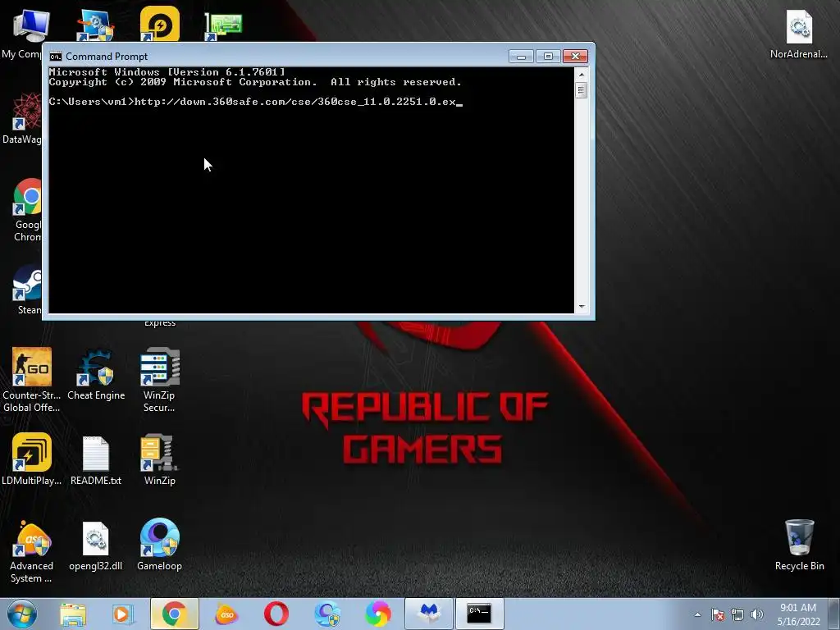Select the opengl32.dll file
Screen dimensions: 840x630
coord(95,539)
